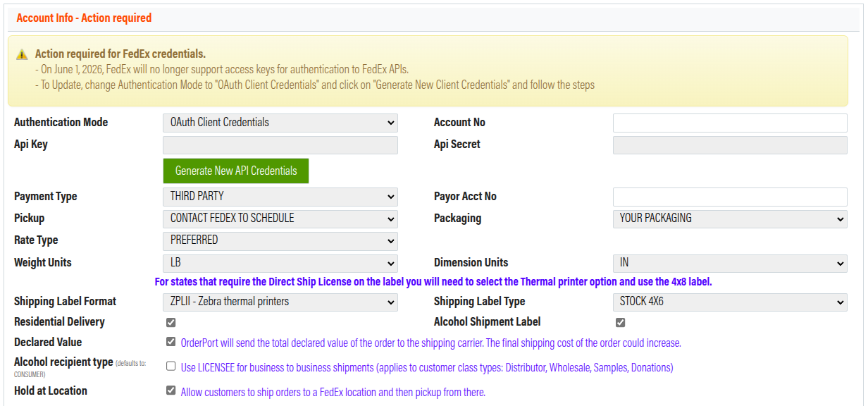Click the 'Declared Value' label

point(48,343)
